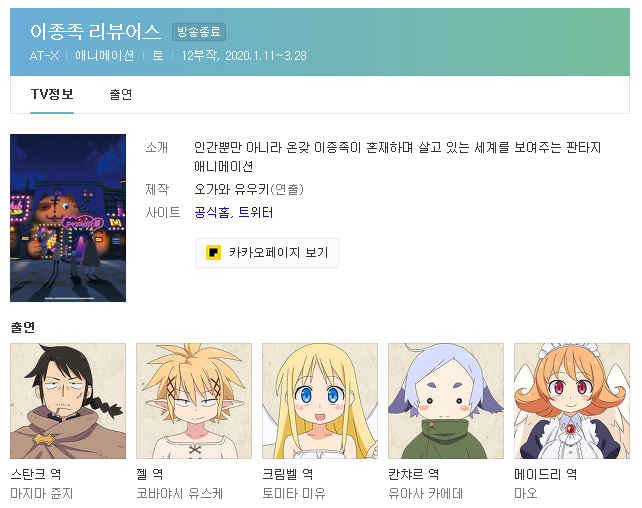Click the director name 오가와 유우키
Image resolution: width=642 pixels, height=508 pixels.
(231, 189)
